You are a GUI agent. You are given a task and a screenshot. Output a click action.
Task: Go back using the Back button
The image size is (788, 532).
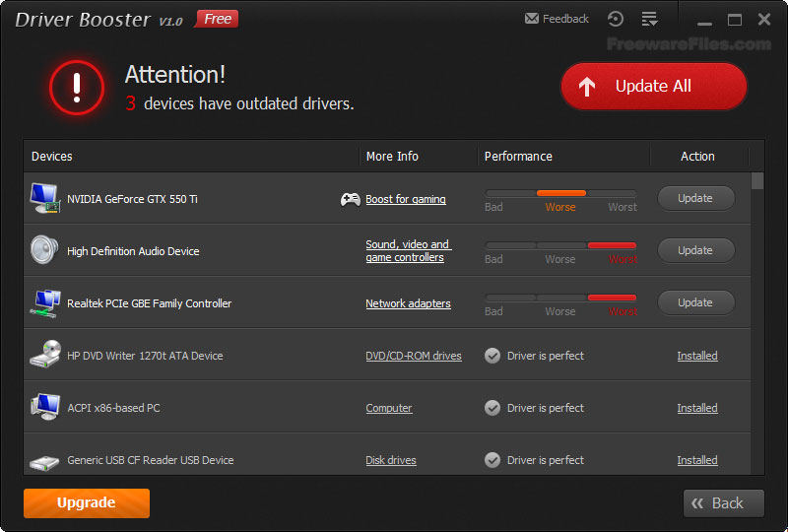[723, 503]
